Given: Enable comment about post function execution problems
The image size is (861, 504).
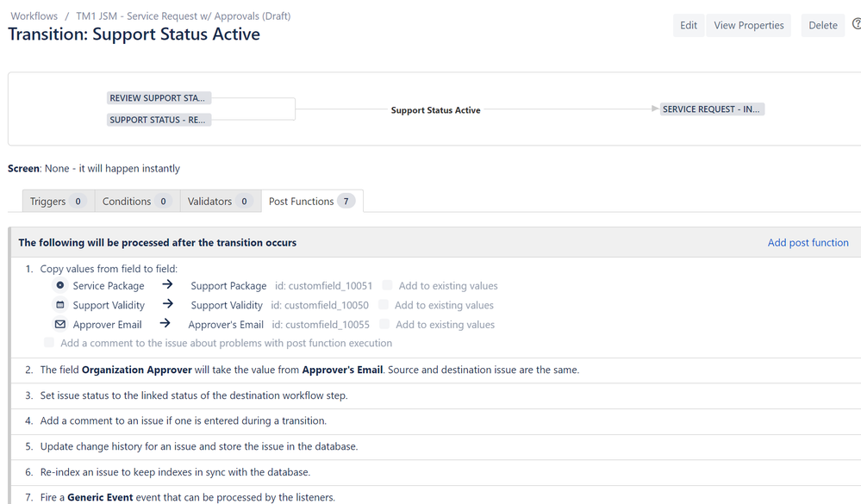Looking at the screenshot, I should click(x=49, y=343).
